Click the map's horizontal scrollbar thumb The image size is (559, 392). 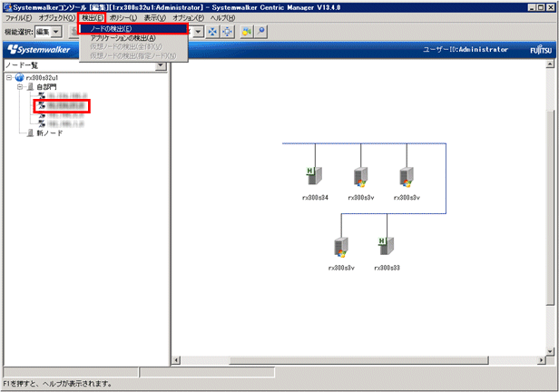tap(358, 360)
